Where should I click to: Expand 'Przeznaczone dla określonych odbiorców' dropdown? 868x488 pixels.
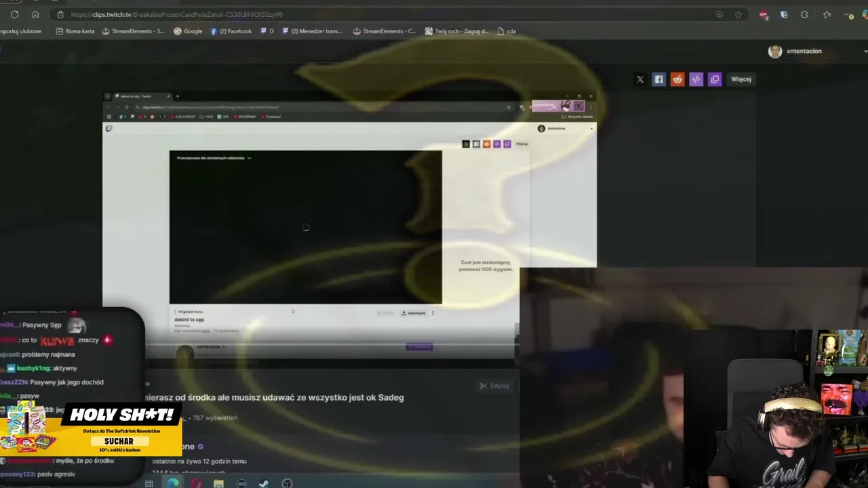tap(249, 158)
